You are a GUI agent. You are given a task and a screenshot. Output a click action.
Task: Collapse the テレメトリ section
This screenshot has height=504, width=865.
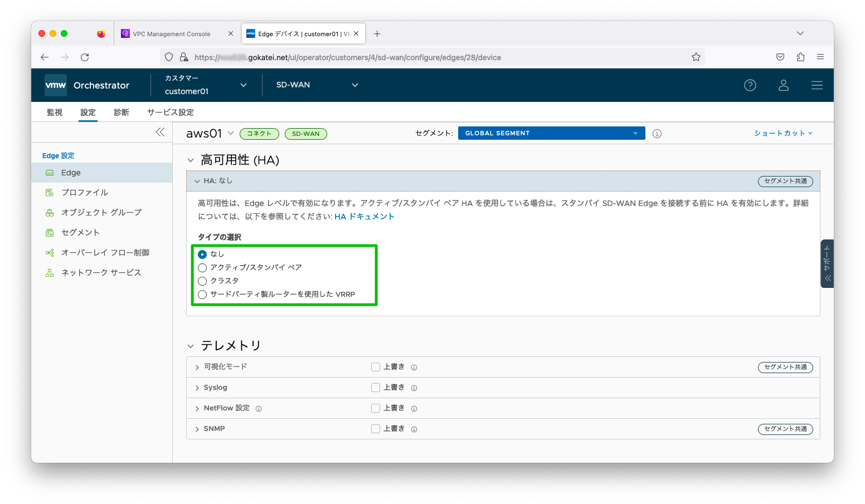click(191, 346)
